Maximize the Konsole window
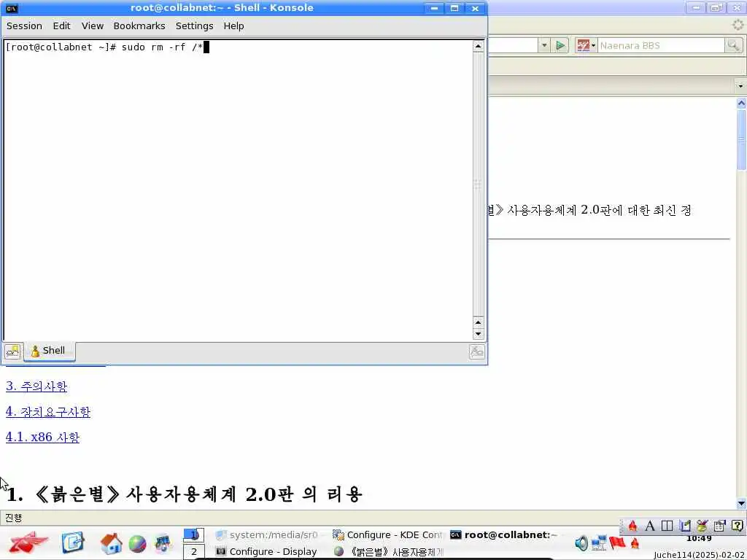 pos(454,8)
